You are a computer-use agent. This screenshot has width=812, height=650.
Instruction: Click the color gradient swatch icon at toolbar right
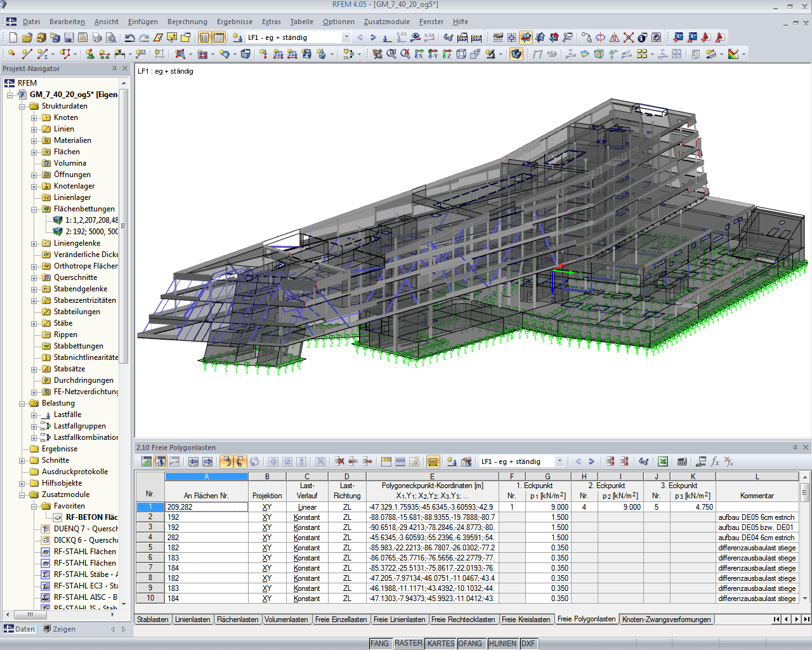[734, 53]
